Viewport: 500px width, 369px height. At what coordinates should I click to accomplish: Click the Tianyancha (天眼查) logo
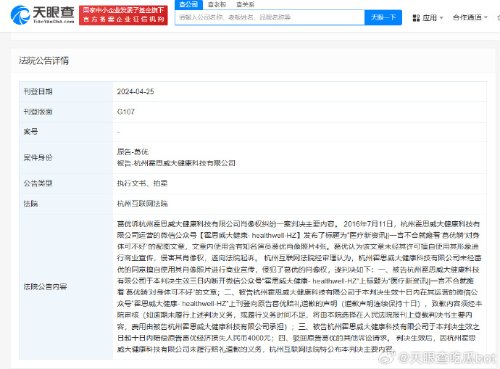point(42,15)
